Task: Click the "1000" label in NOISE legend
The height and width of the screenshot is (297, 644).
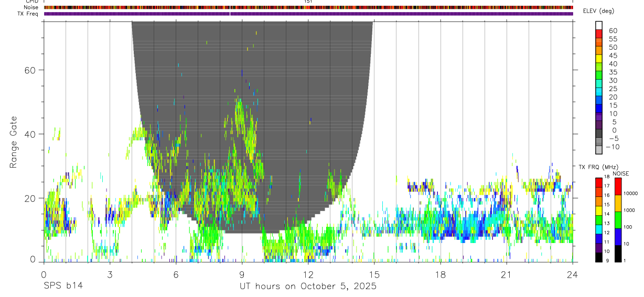Action: pyautogui.click(x=630, y=210)
